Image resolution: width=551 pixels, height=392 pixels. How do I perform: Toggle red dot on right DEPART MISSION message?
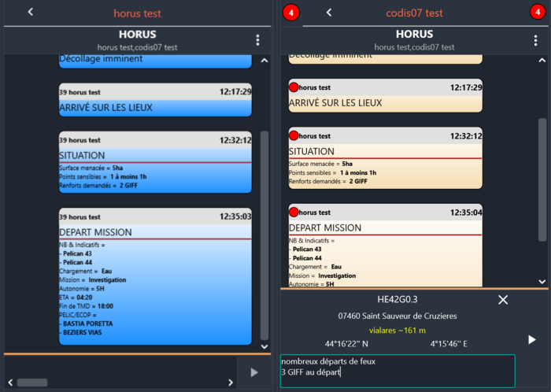tap(294, 212)
